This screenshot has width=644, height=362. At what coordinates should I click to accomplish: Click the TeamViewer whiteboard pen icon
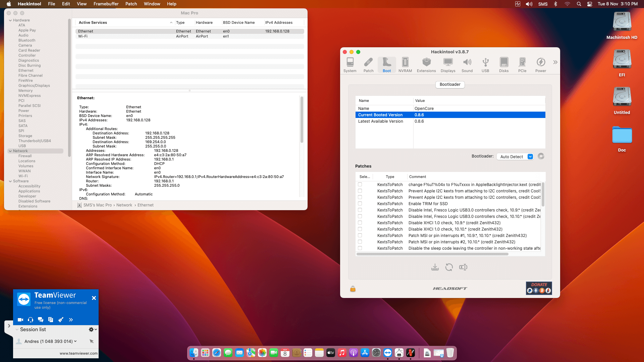click(x=61, y=320)
